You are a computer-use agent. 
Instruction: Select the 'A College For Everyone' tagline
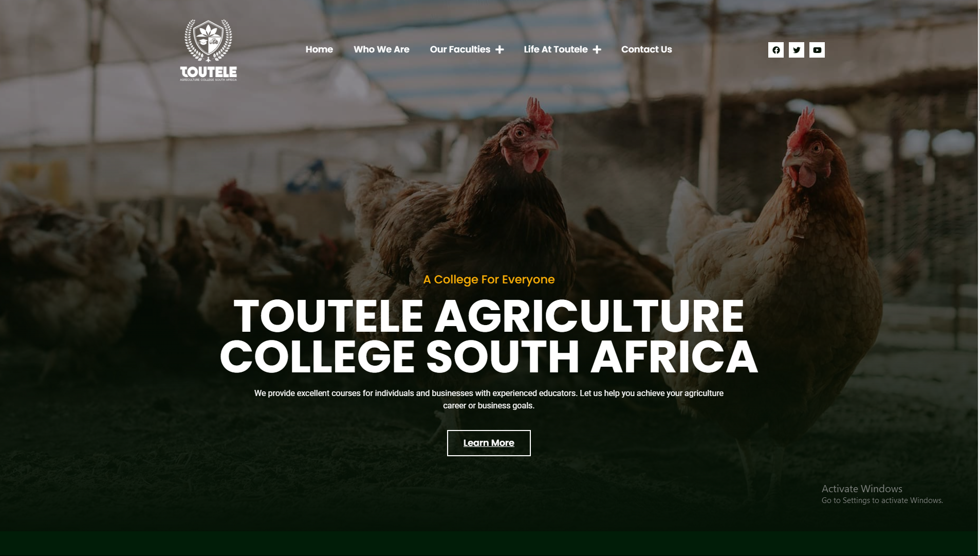(x=489, y=279)
